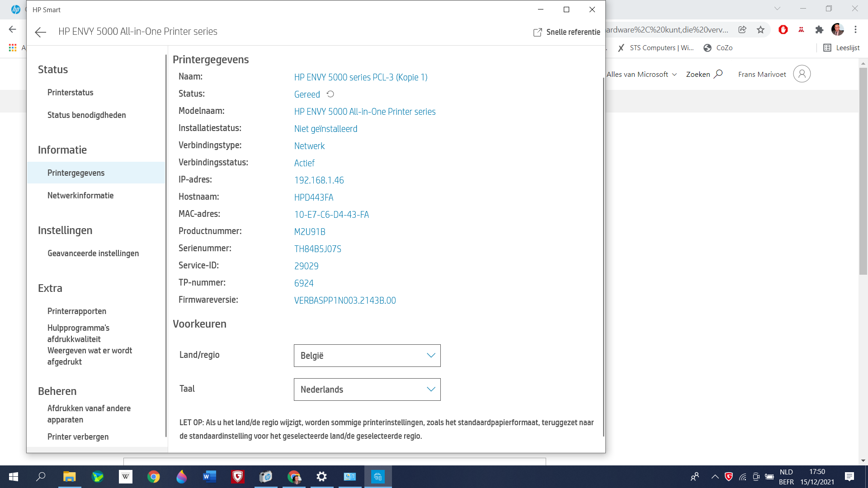Open Hulpprogramma's afdrukkwaliteit

pos(78,333)
